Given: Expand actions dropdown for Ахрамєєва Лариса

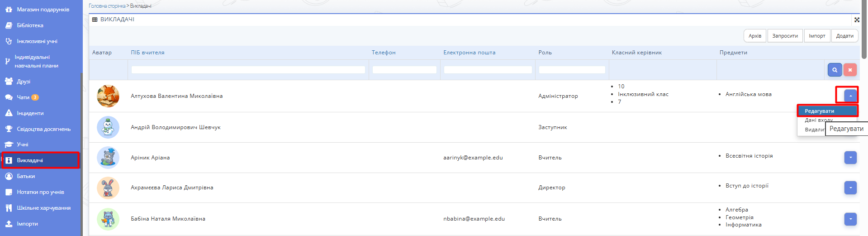Looking at the screenshot, I should 850,188.
